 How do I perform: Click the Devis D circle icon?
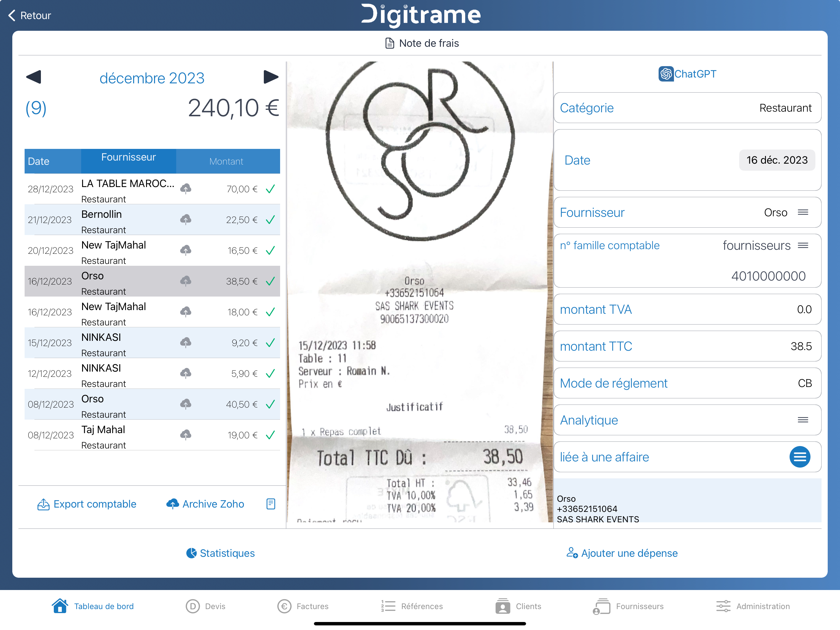[x=192, y=606]
